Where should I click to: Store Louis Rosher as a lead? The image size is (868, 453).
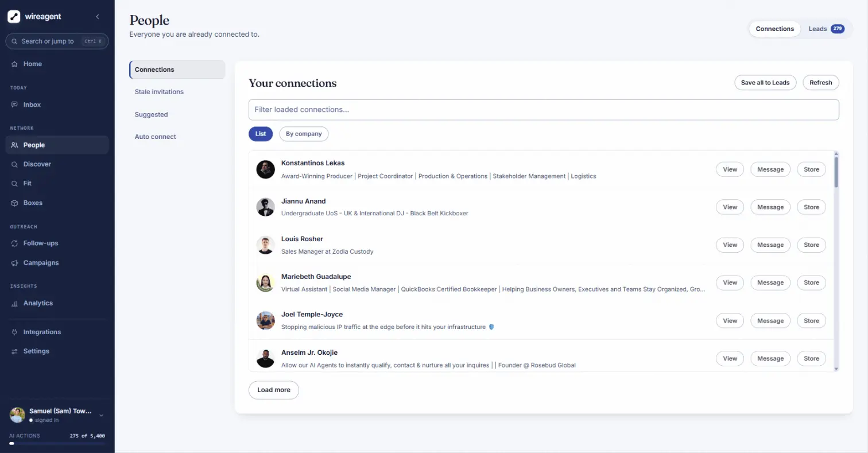(x=811, y=245)
